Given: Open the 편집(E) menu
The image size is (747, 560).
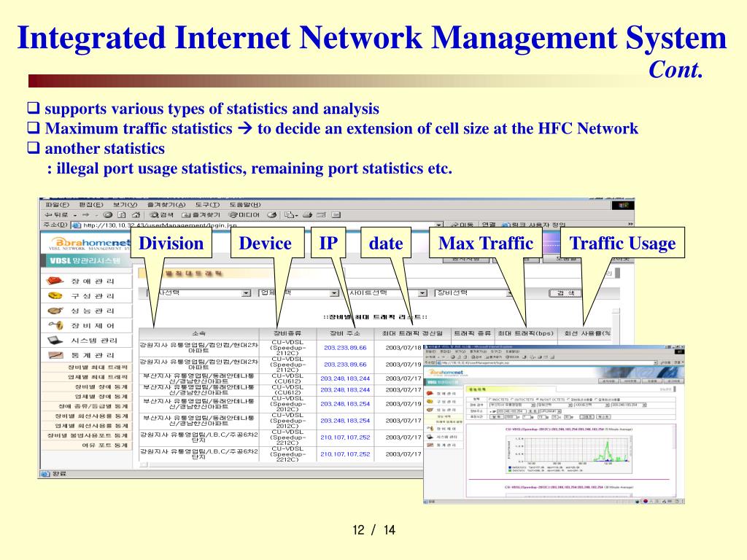Looking at the screenshot, I should coord(91,205).
